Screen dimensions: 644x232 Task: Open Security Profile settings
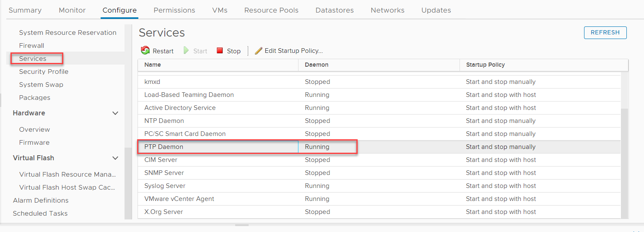[x=44, y=71]
